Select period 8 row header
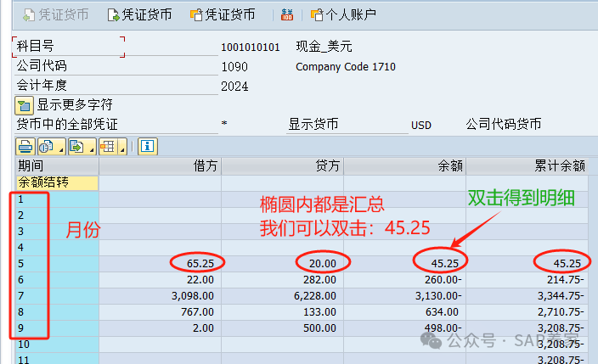 click(x=57, y=312)
